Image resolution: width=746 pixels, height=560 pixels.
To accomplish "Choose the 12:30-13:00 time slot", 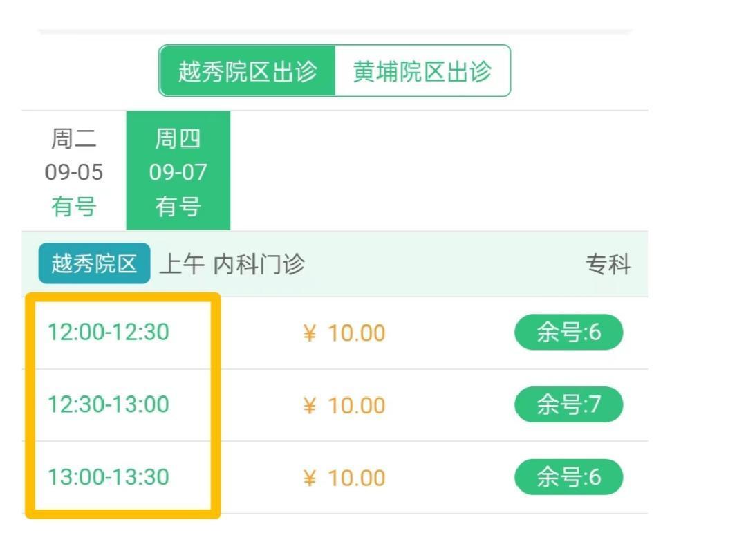I will pyautogui.click(x=109, y=404).
